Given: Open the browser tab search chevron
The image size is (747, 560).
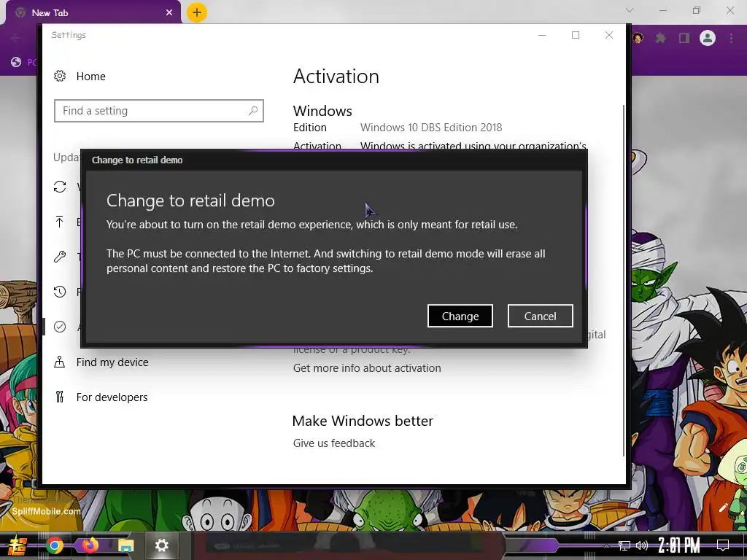Looking at the screenshot, I should click(630, 10).
